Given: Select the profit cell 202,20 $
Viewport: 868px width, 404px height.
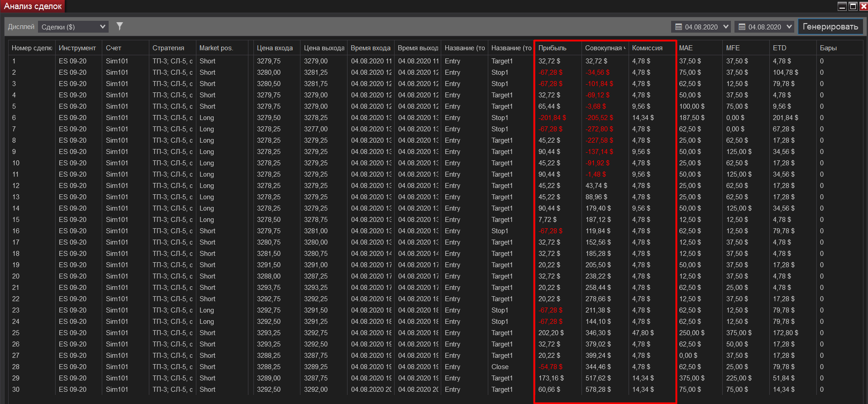Looking at the screenshot, I should pos(551,333).
